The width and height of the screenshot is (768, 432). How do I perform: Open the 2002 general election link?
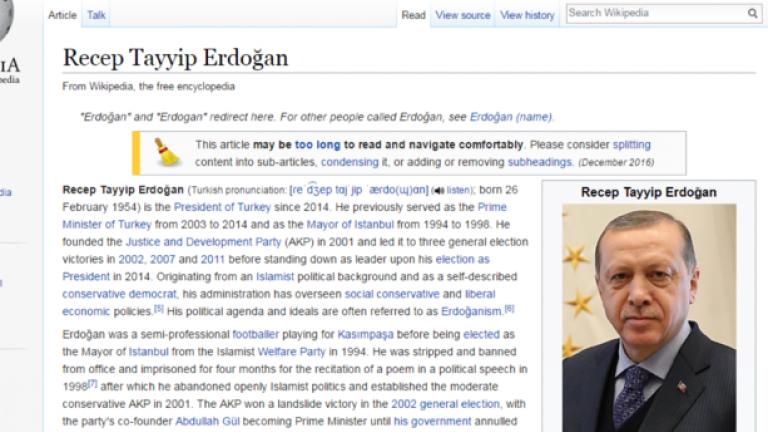point(448,404)
